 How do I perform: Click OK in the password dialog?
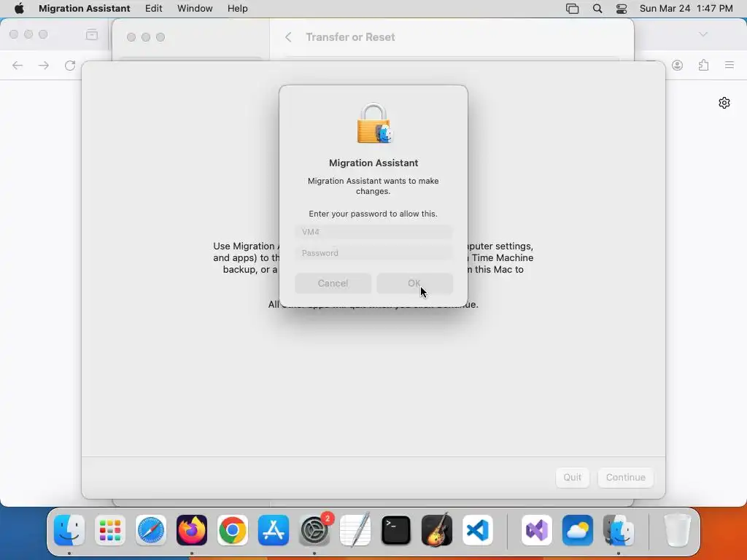(x=414, y=284)
